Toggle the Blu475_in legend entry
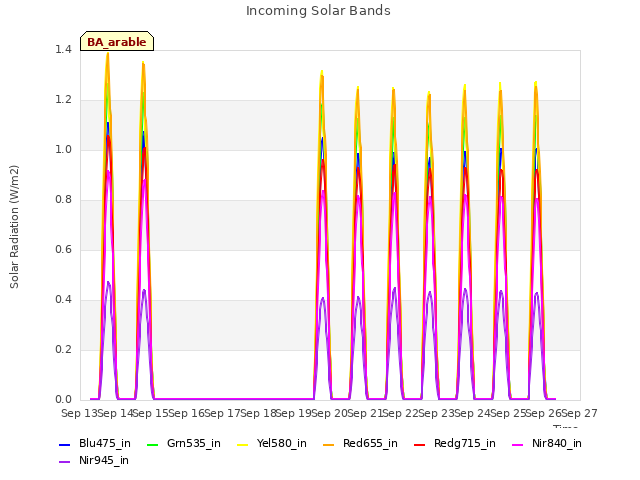 click(x=95, y=444)
